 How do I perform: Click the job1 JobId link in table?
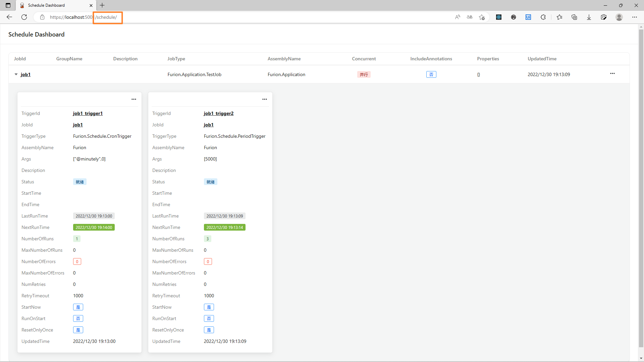25,74
